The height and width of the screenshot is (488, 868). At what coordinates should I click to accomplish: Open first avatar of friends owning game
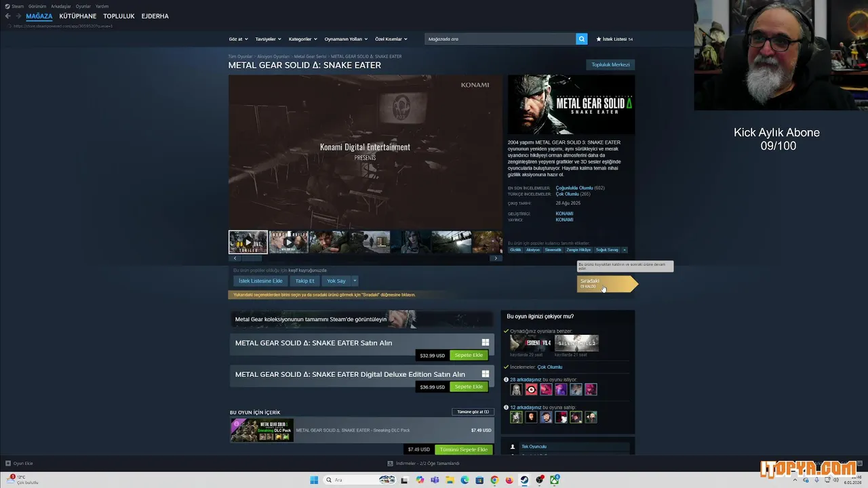coord(516,417)
